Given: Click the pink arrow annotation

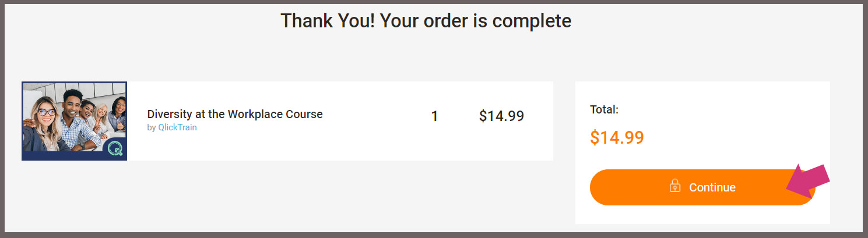Looking at the screenshot, I should (x=808, y=181).
